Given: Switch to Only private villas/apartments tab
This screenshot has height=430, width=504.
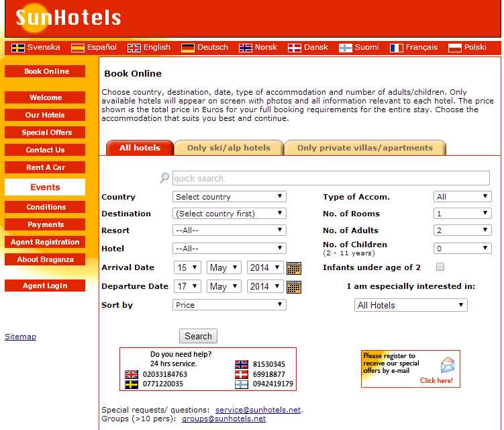Looking at the screenshot, I should pyautogui.click(x=365, y=148).
